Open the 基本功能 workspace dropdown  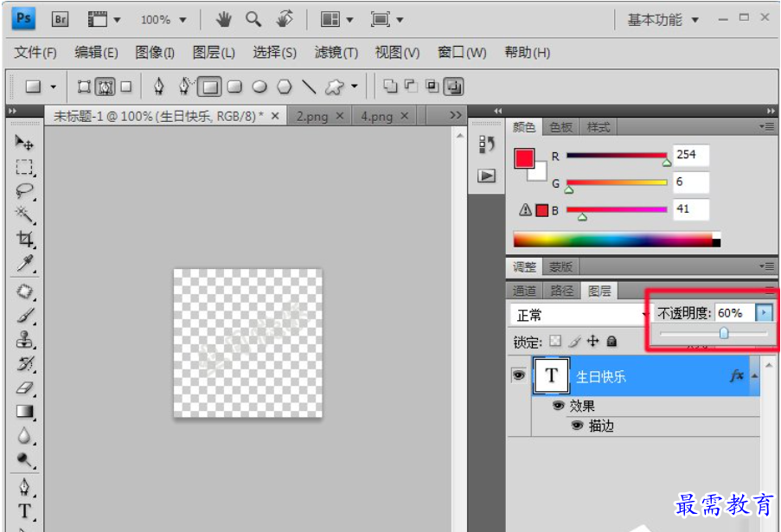tap(663, 20)
